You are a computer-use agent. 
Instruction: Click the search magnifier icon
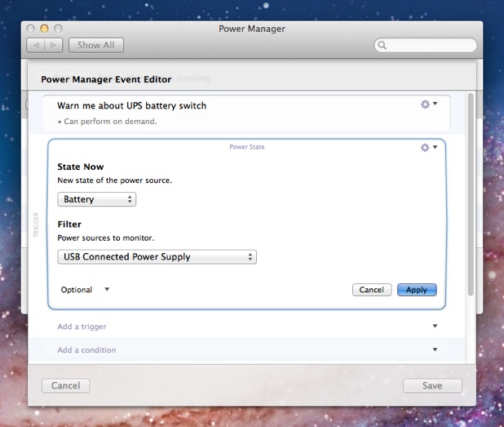coord(382,46)
